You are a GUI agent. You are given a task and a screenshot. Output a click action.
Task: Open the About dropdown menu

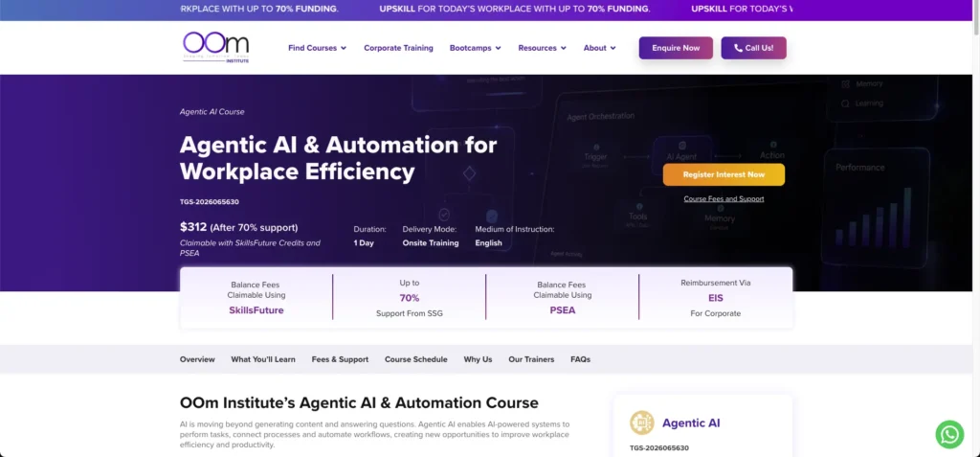coord(599,48)
